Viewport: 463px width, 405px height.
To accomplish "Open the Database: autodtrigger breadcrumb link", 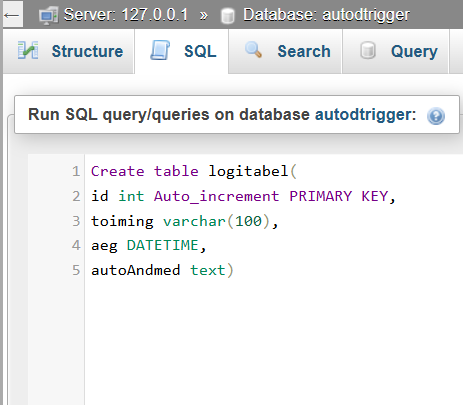I will pyautogui.click(x=326, y=15).
